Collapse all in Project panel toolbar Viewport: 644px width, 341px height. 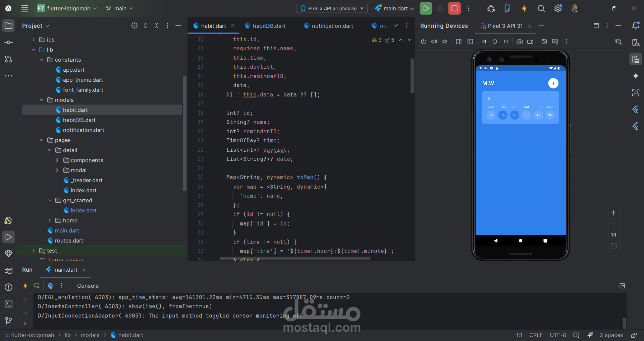click(x=156, y=25)
